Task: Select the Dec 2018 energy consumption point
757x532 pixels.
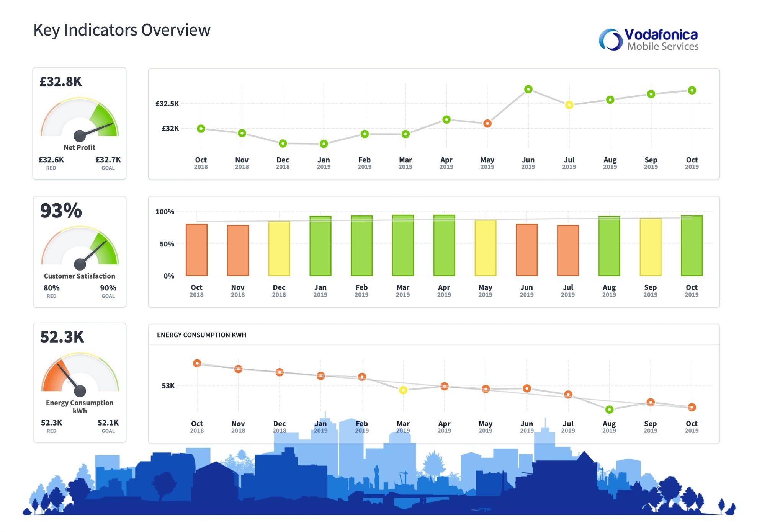Action: click(x=280, y=372)
